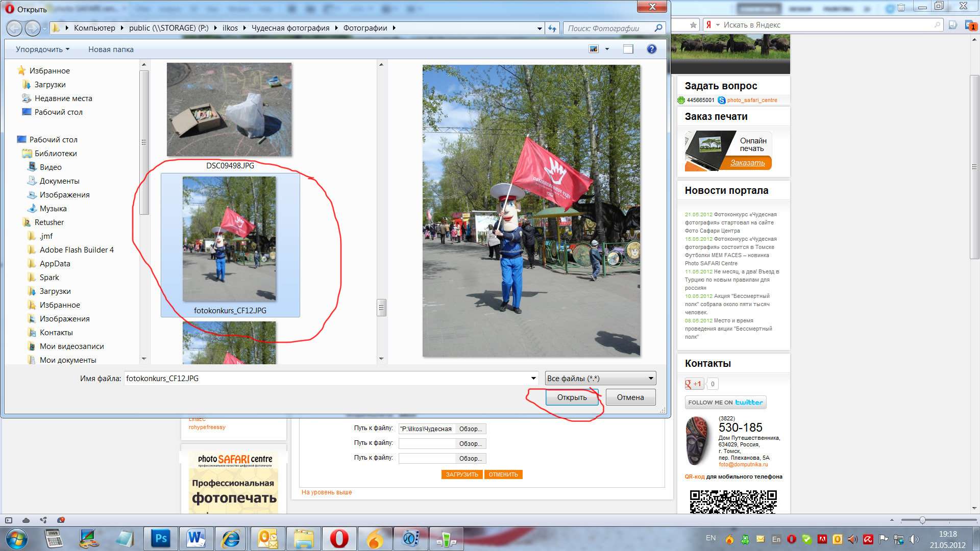
Task: Open Word from taskbar
Action: pos(196,539)
